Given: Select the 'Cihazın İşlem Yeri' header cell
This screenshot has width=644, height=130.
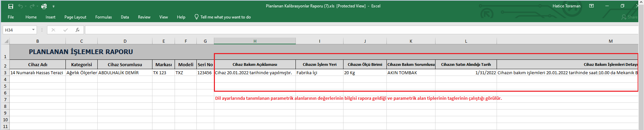Looking at the screenshot, I should click(319, 64).
